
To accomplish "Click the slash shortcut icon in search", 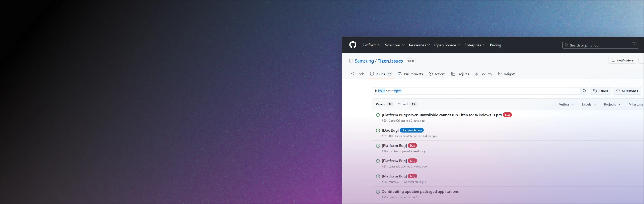I will pyautogui.click(x=634, y=45).
